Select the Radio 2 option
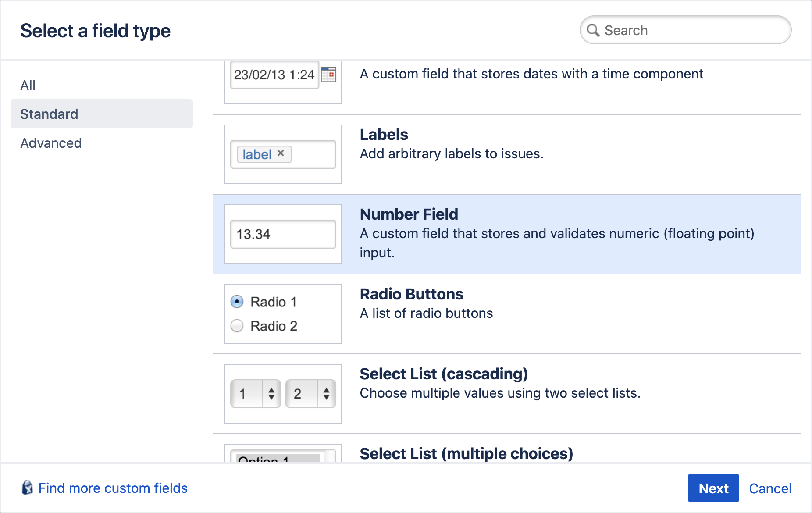The height and width of the screenshot is (513, 812). click(x=237, y=326)
